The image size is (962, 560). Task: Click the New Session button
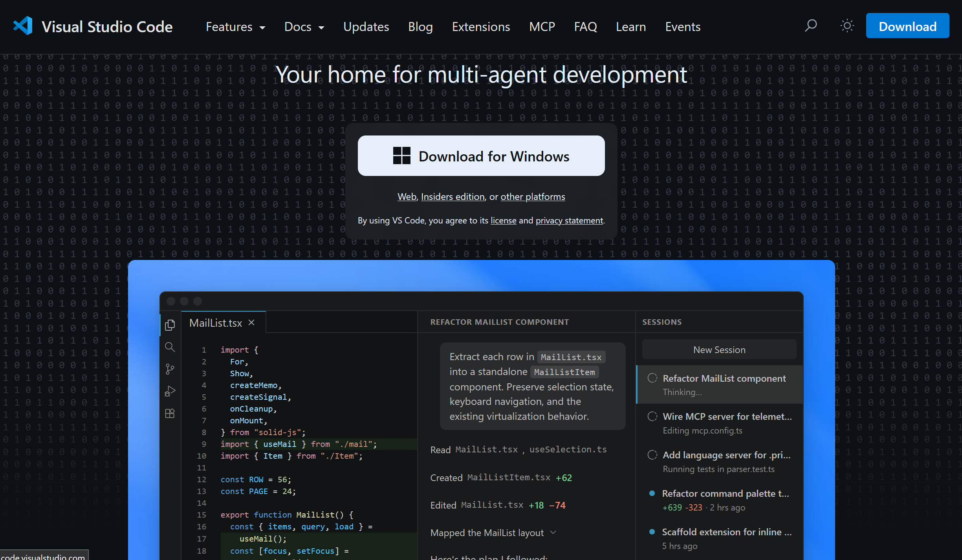(x=719, y=350)
